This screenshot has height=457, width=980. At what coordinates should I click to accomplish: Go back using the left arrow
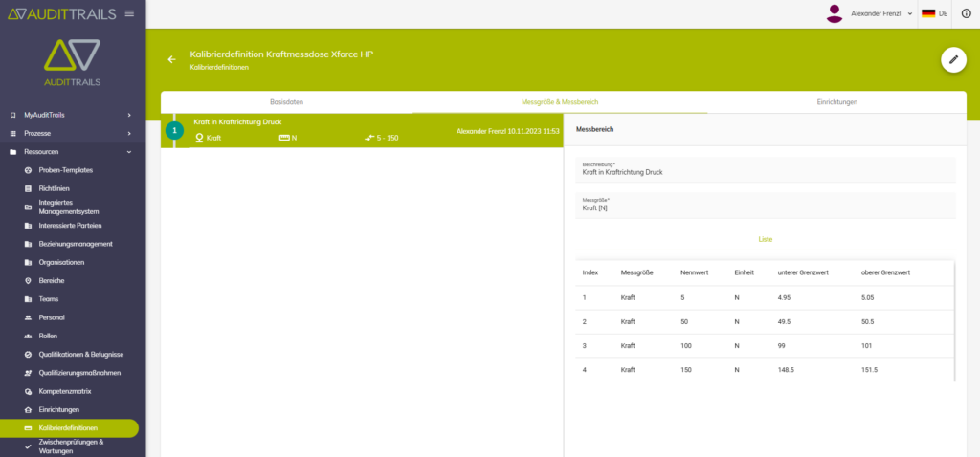[172, 59]
